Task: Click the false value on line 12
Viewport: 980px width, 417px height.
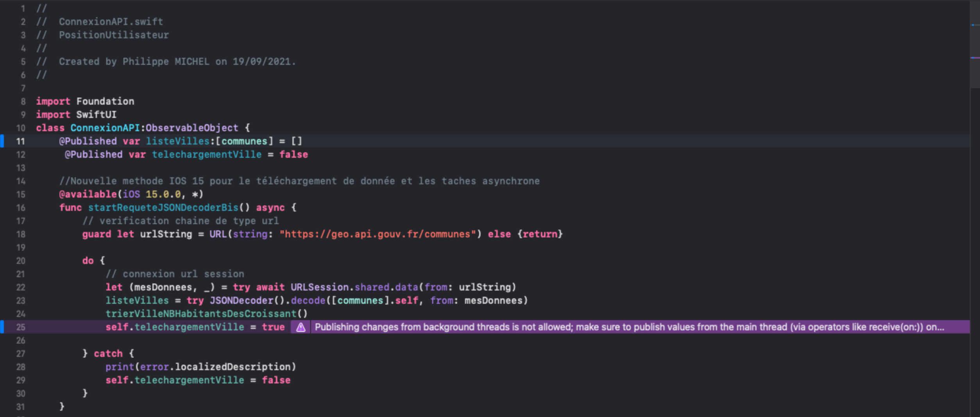Action: (x=293, y=155)
